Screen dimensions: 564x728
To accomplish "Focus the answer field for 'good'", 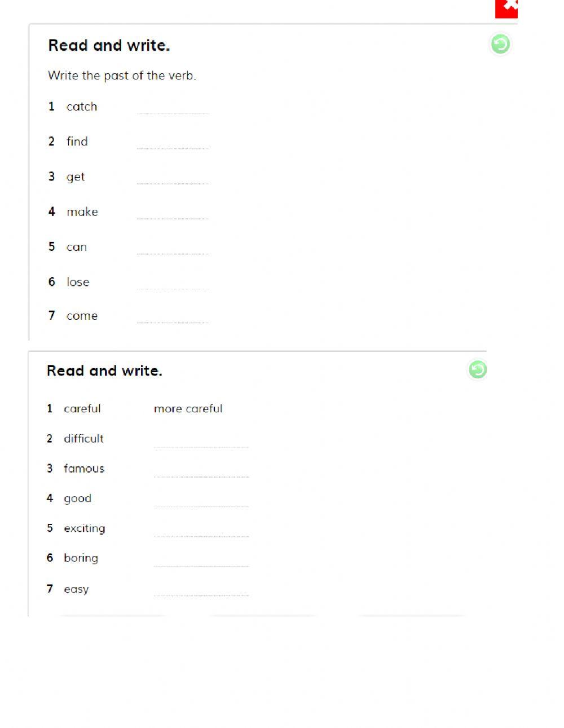I will point(201,500).
